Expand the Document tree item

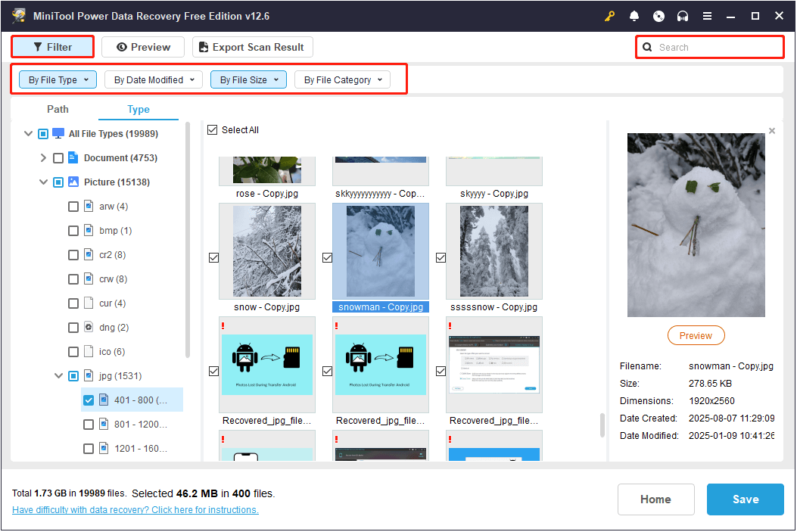[43, 157]
